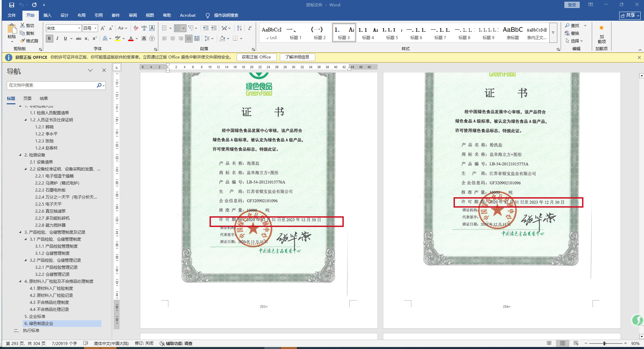The height and width of the screenshot is (349, 644).
Task: Click the 登录 (Sign in) button
Action: [572, 5]
